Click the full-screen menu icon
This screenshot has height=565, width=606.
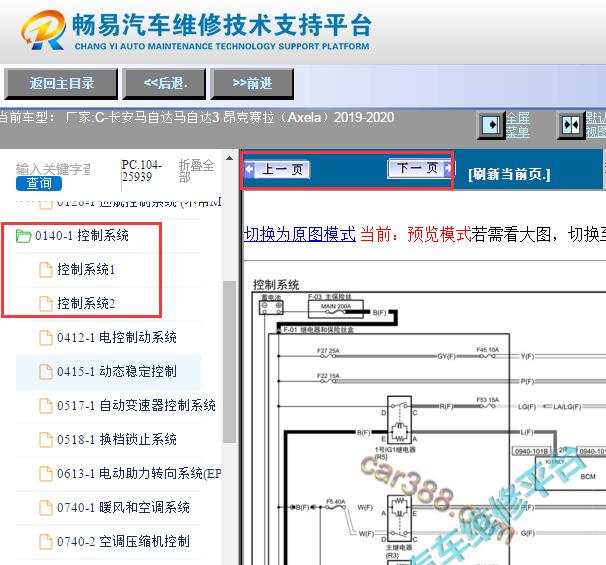coord(491,125)
